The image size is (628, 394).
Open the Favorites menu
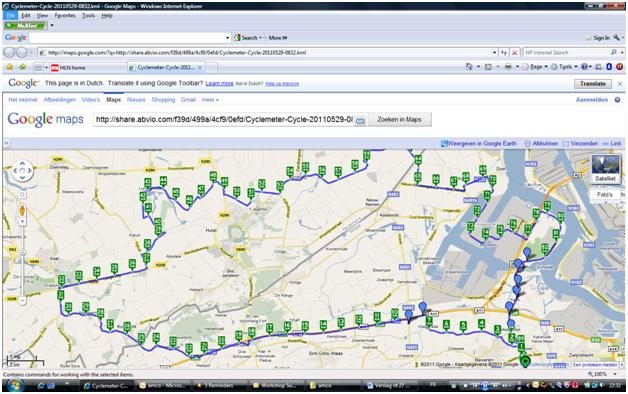(x=65, y=16)
